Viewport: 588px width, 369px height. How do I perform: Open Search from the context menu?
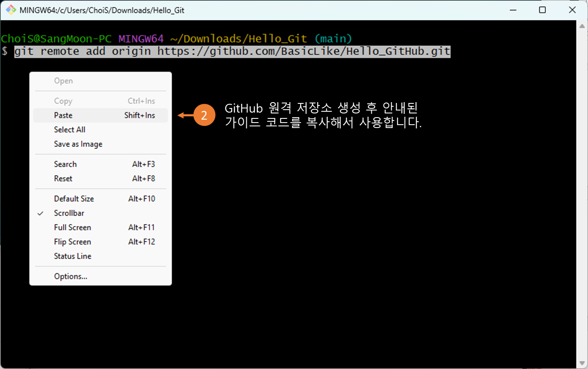pos(100,164)
